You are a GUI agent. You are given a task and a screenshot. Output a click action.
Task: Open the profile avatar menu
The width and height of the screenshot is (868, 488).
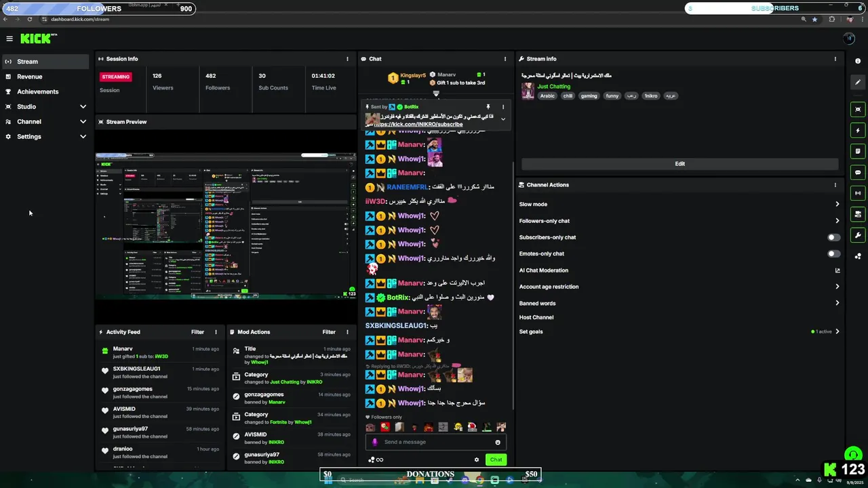[x=848, y=39]
